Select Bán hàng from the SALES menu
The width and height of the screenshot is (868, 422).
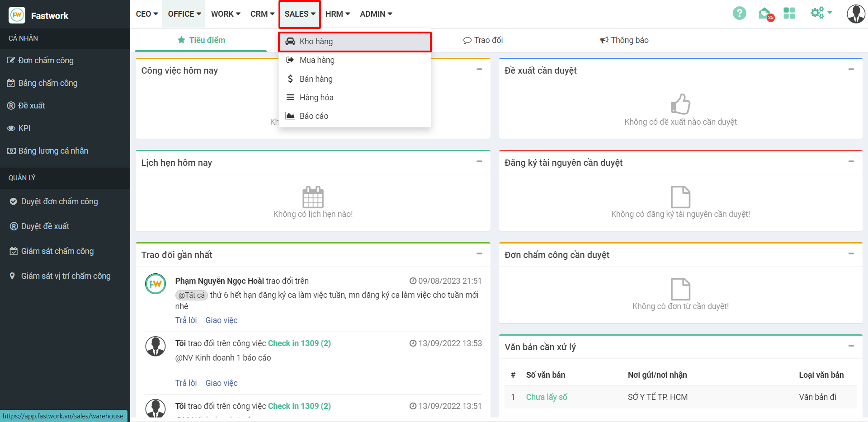(316, 79)
